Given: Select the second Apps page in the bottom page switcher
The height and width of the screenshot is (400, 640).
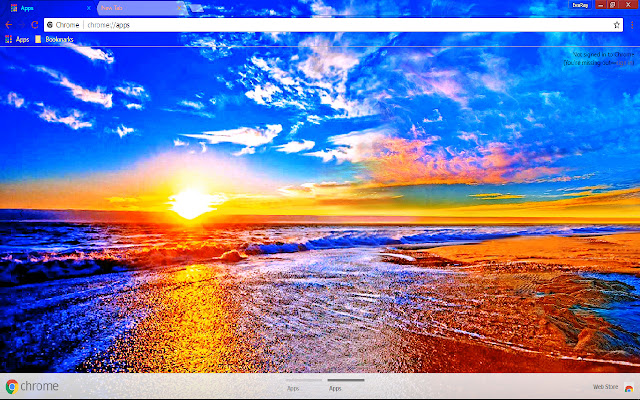Looking at the screenshot, I should pyautogui.click(x=346, y=385).
